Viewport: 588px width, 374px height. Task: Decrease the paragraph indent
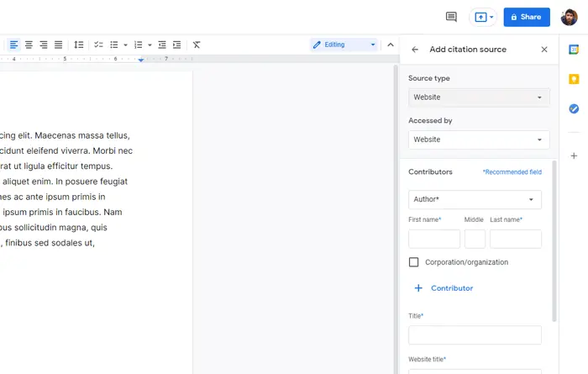click(162, 45)
